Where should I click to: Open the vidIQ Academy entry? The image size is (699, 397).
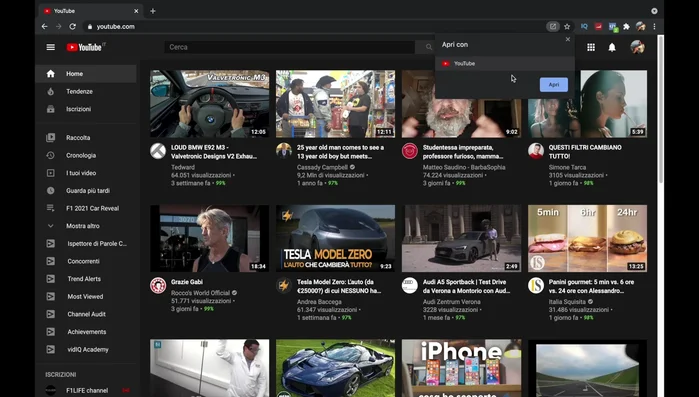86,349
